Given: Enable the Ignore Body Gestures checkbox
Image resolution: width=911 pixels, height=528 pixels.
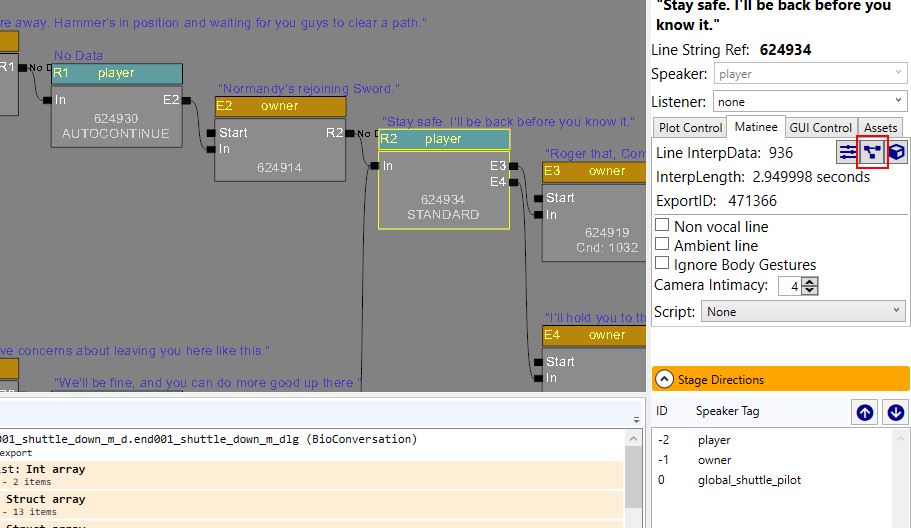Looking at the screenshot, I should click(662, 263).
